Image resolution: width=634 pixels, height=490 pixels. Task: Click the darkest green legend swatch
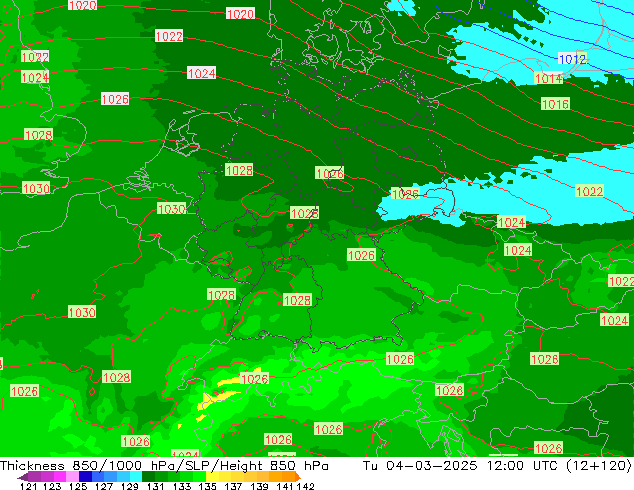(148, 477)
